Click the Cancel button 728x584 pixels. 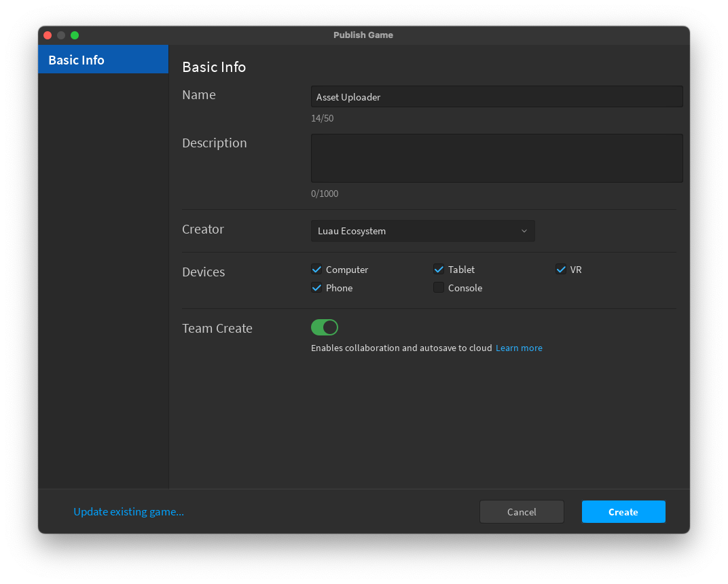(521, 511)
